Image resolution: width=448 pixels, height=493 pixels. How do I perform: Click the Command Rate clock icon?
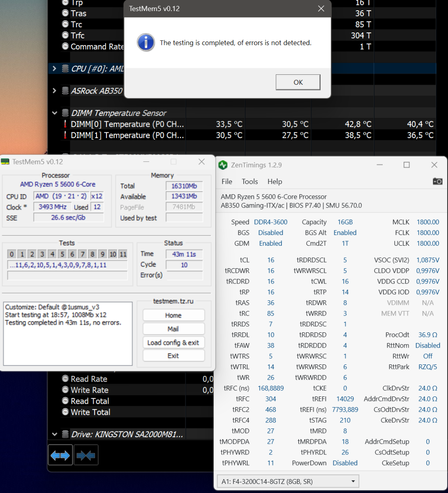[x=65, y=46]
